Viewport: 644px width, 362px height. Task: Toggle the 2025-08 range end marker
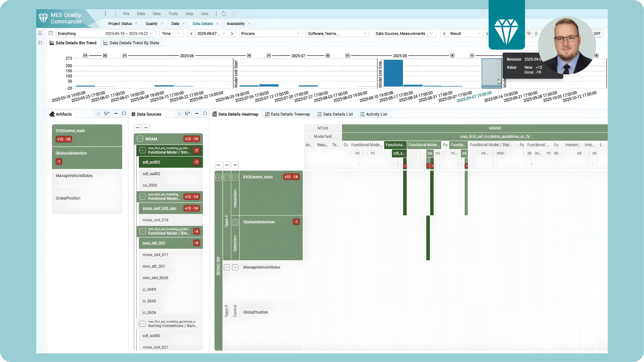[452, 56]
